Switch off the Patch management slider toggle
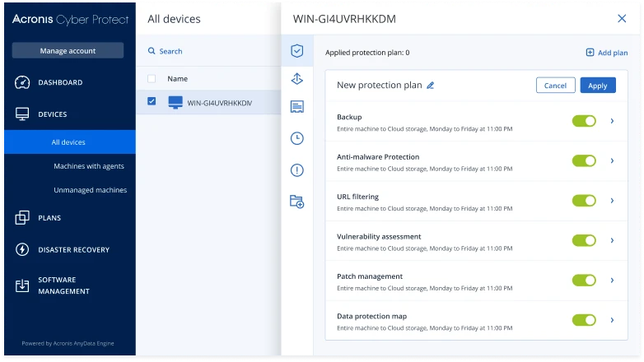The height and width of the screenshot is (362, 644). [x=584, y=281]
